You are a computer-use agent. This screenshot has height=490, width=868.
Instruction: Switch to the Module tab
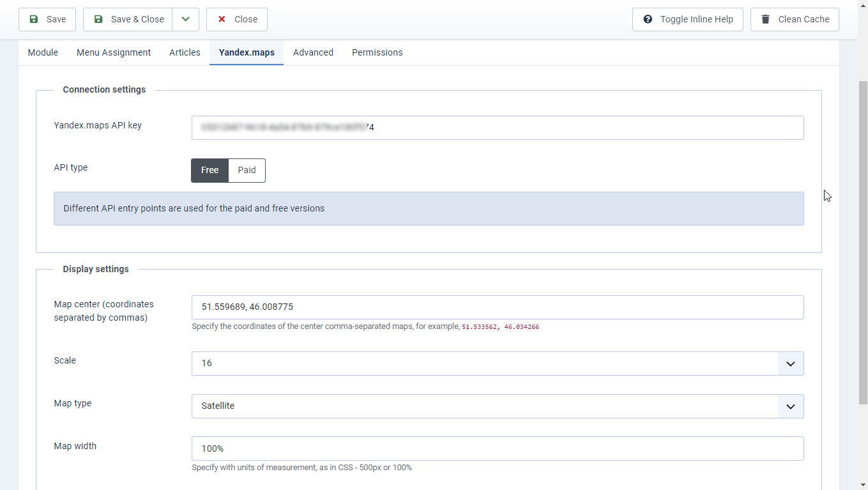tap(43, 52)
